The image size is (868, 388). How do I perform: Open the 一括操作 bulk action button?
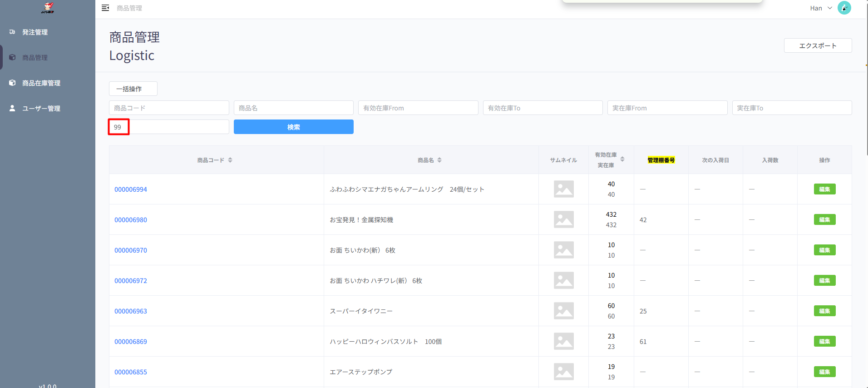pos(133,89)
